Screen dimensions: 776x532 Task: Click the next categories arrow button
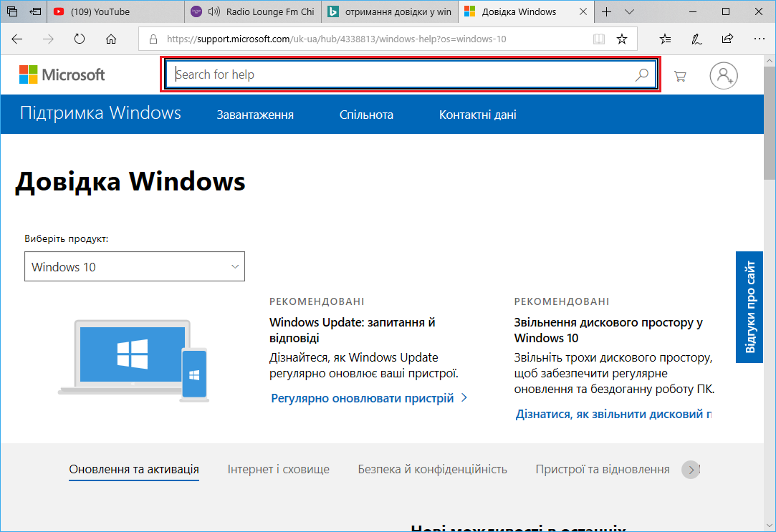point(691,470)
